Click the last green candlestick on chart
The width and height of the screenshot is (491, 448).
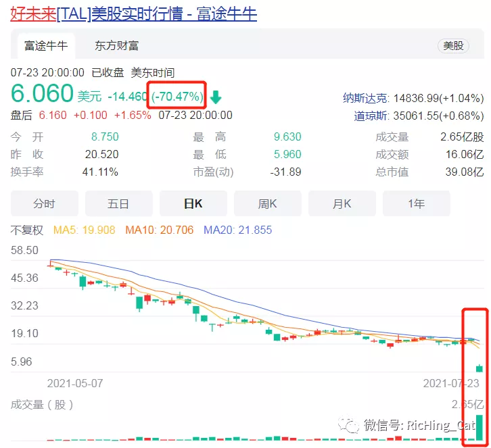coord(480,368)
